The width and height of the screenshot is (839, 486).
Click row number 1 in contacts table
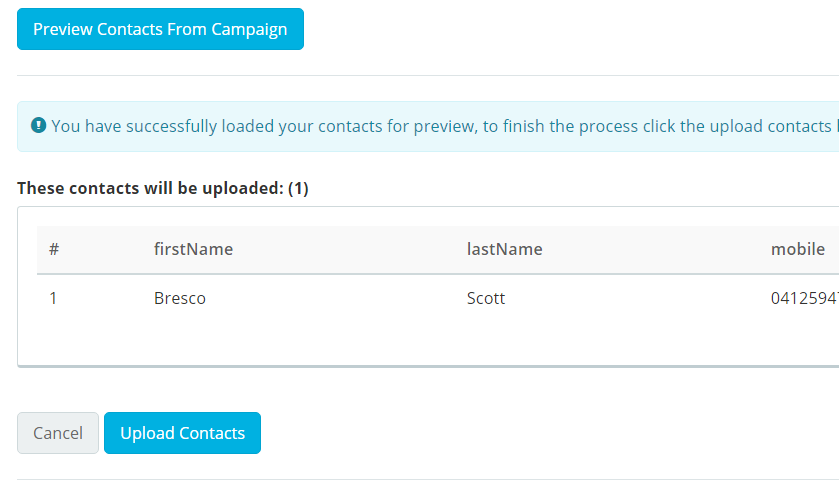(x=53, y=298)
